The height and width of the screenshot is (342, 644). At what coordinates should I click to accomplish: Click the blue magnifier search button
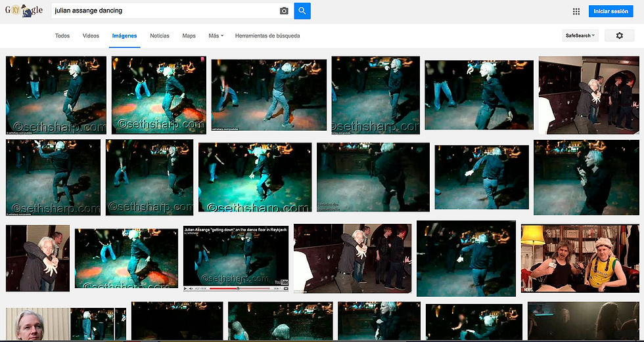[x=302, y=11]
